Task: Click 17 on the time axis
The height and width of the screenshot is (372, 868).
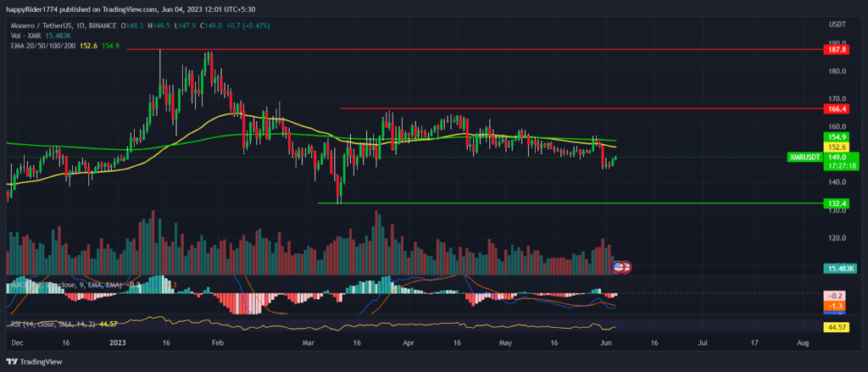Action: 754,343
